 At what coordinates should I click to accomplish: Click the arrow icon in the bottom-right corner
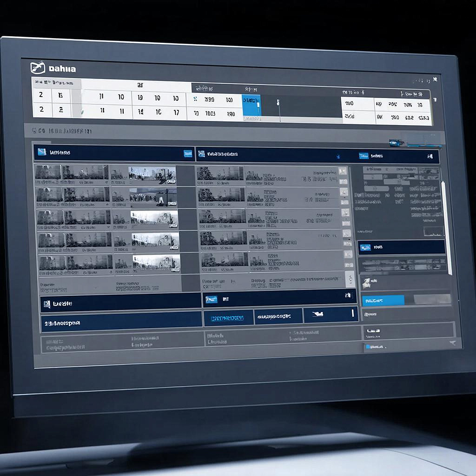[452, 343]
